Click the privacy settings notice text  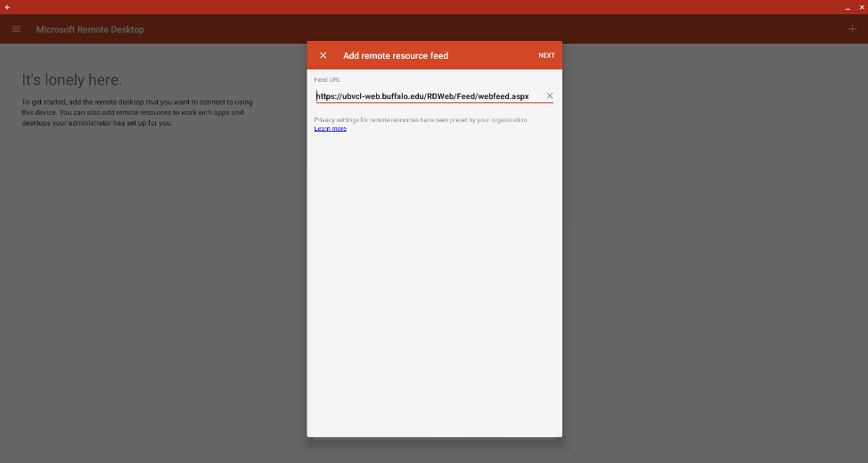pyautogui.click(x=421, y=120)
